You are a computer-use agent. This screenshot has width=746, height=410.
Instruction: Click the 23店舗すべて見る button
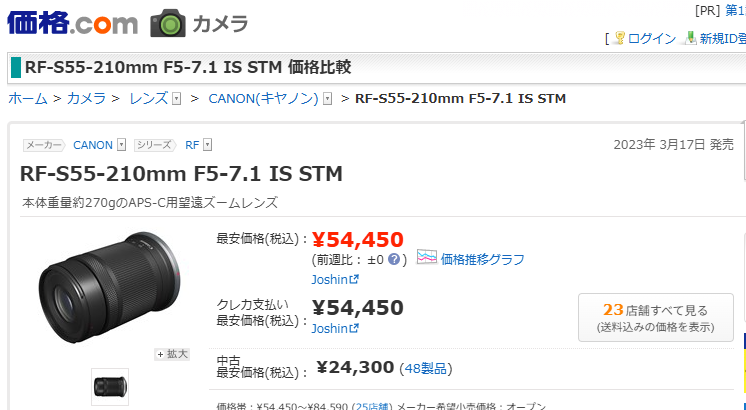click(655, 317)
